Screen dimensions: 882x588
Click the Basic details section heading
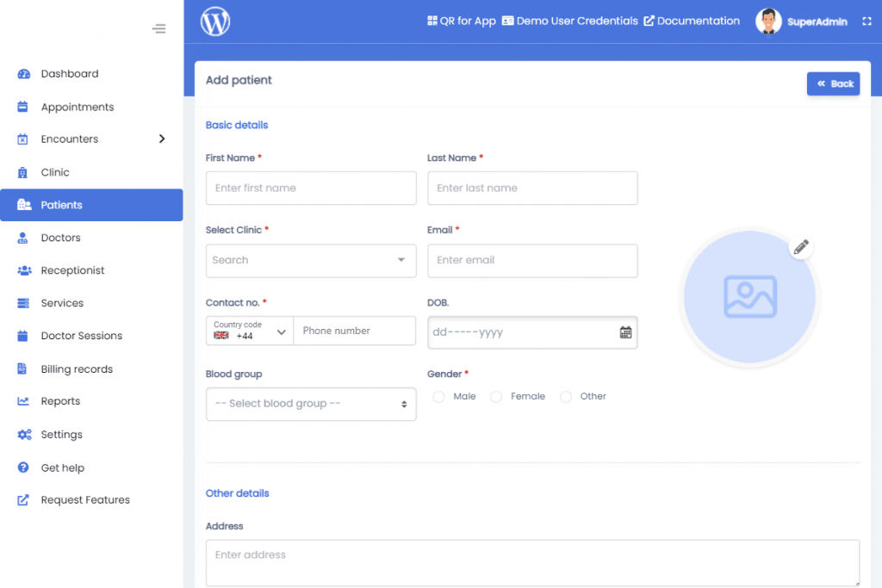237,126
